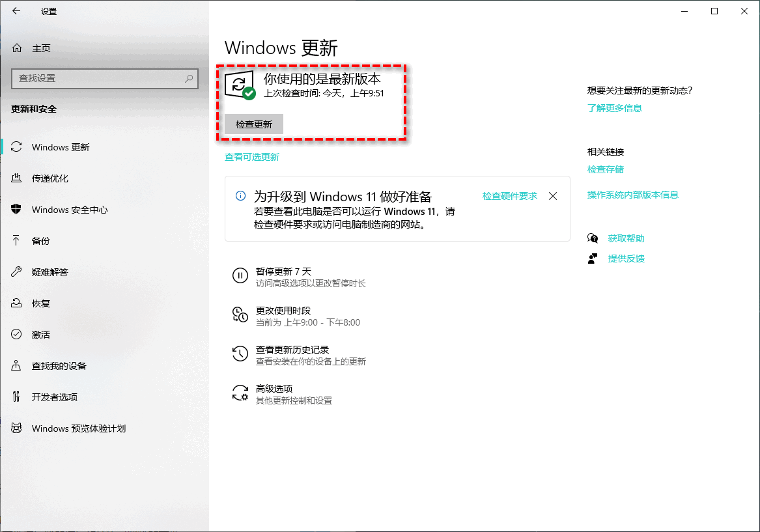
Task: Open 激活 activation settings
Action: pyautogui.click(x=40, y=334)
